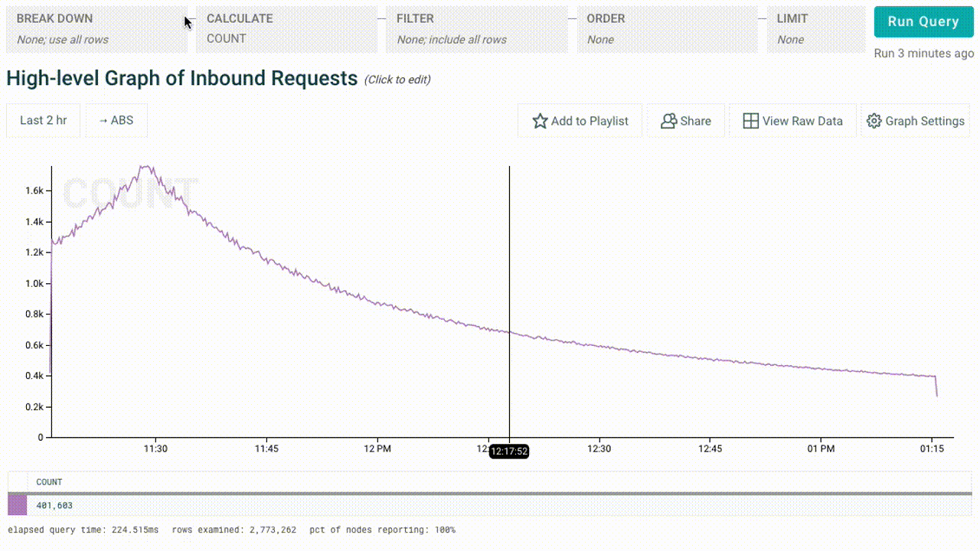Click the star icon on Add to Playlist
Image resolution: width=980 pixels, height=551 pixels.
point(540,121)
